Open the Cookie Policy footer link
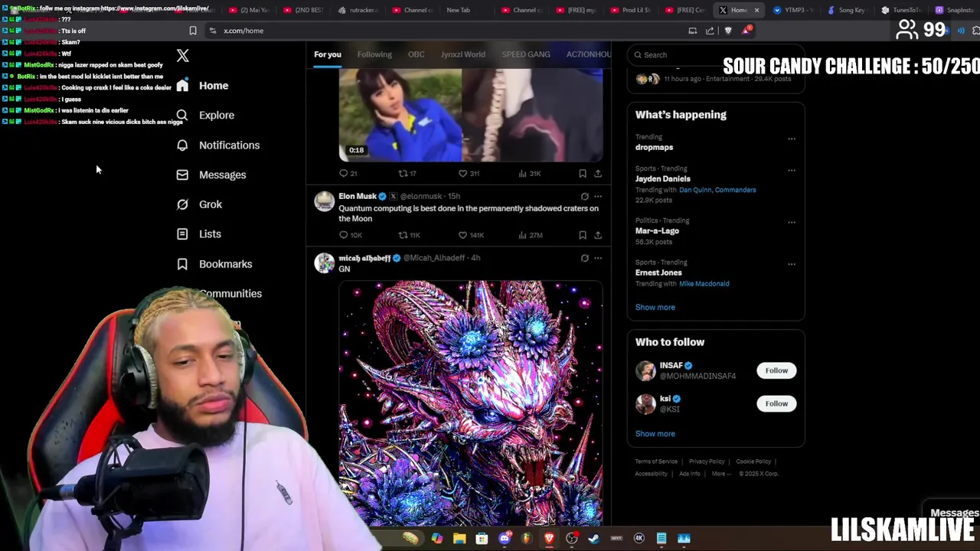 753,461
